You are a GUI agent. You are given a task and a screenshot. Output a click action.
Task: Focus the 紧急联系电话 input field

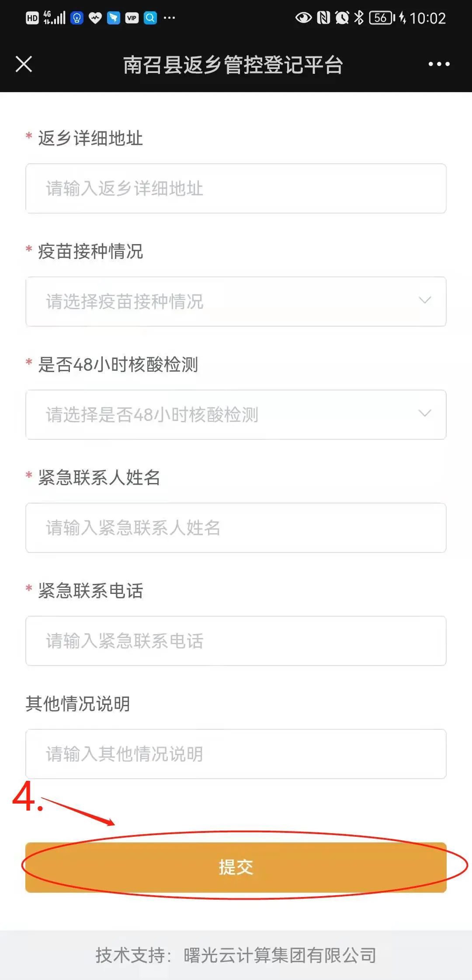pyautogui.click(x=236, y=641)
